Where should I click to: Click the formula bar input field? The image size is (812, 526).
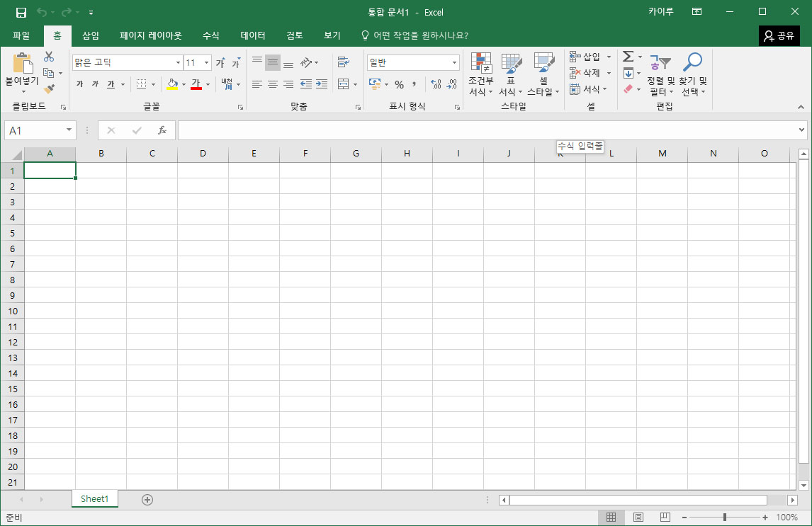click(489, 130)
